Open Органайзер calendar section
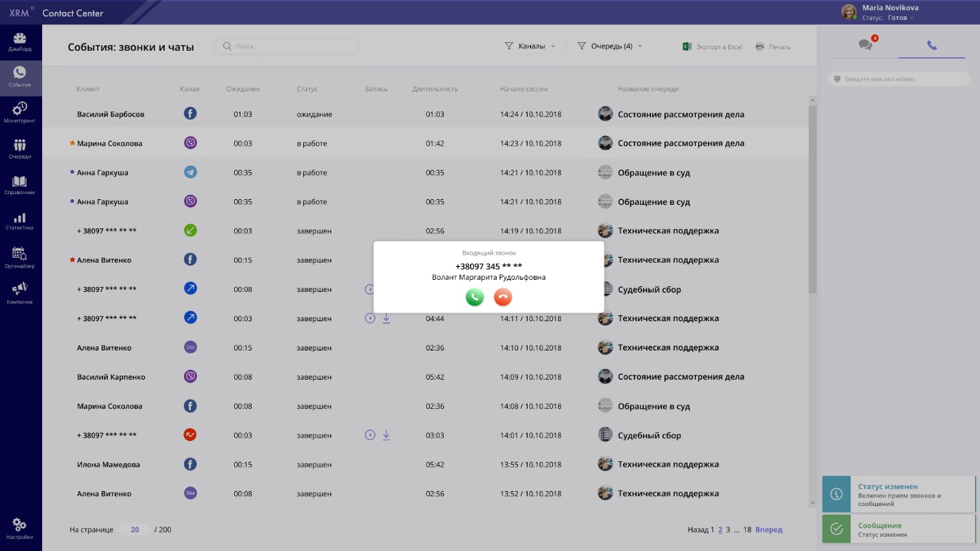980x551 pixels. pyautogui.click(x=20, y=258)
